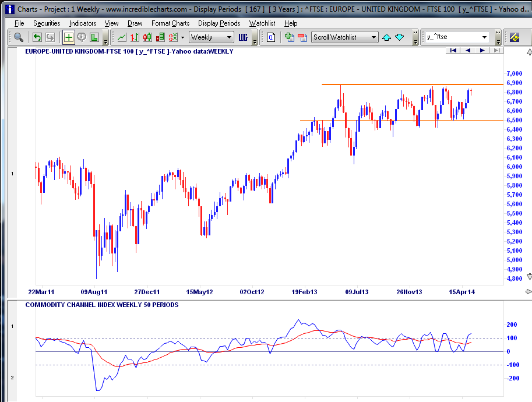Switch to candlestick chart type
Screen dimensions: 532x402
(147, 37)
